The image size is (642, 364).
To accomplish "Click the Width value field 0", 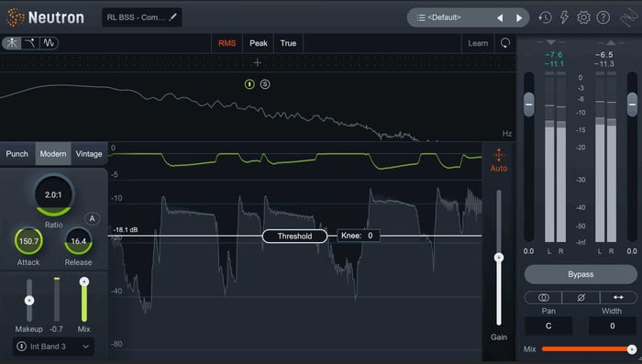I will (612, 325).
